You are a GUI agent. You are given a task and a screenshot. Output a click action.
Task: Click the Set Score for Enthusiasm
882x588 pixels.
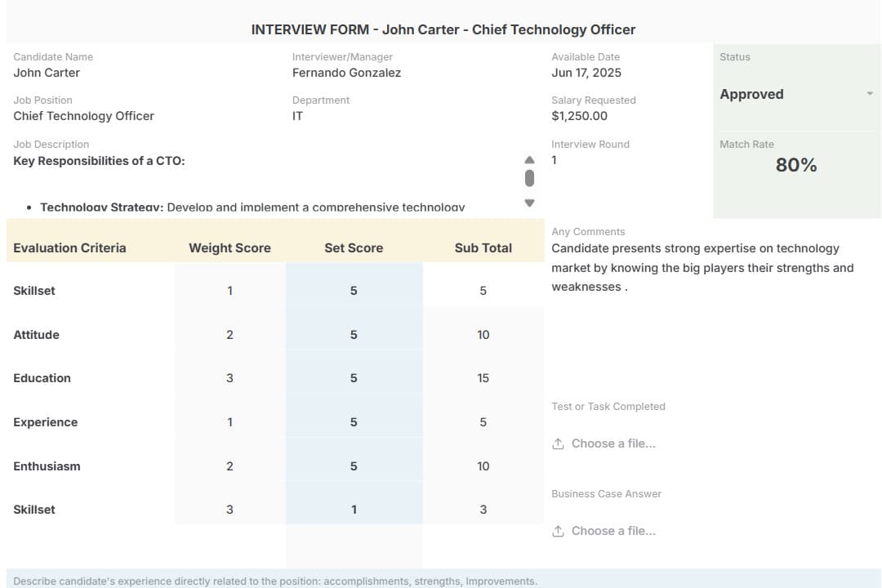[x=354, y=466]
